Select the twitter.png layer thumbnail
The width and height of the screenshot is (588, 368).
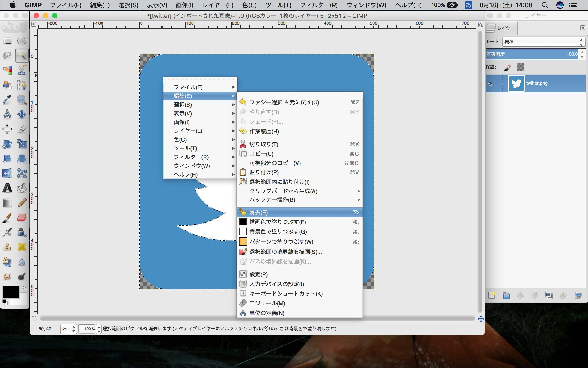click(516, 83)
